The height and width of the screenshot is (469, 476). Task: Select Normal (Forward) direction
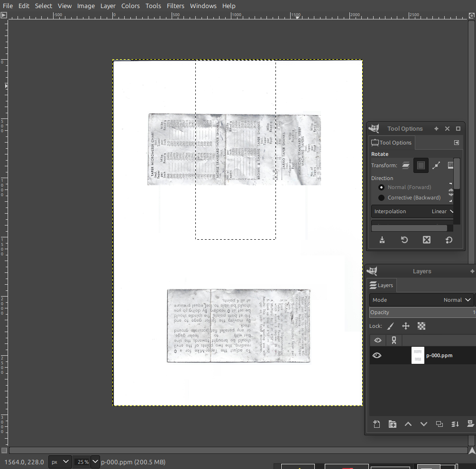point(382,187)
